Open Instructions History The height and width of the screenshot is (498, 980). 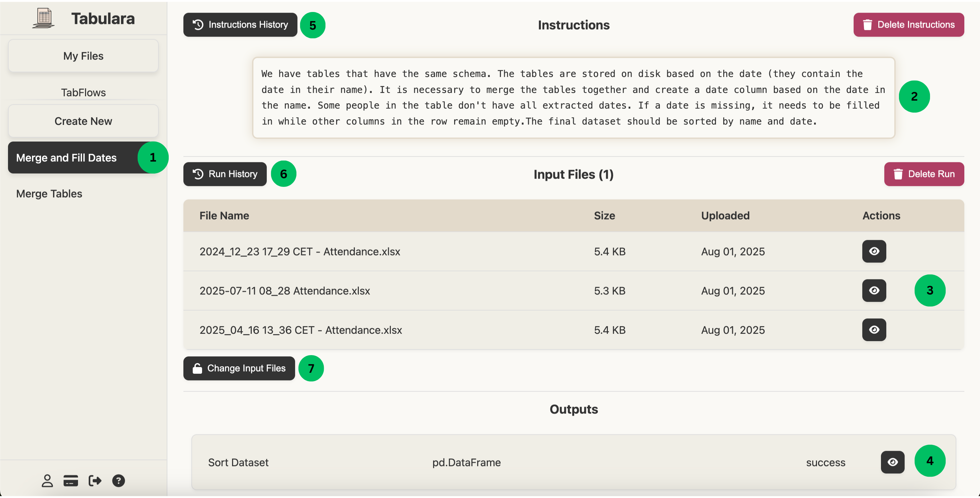tap(240, 24)
